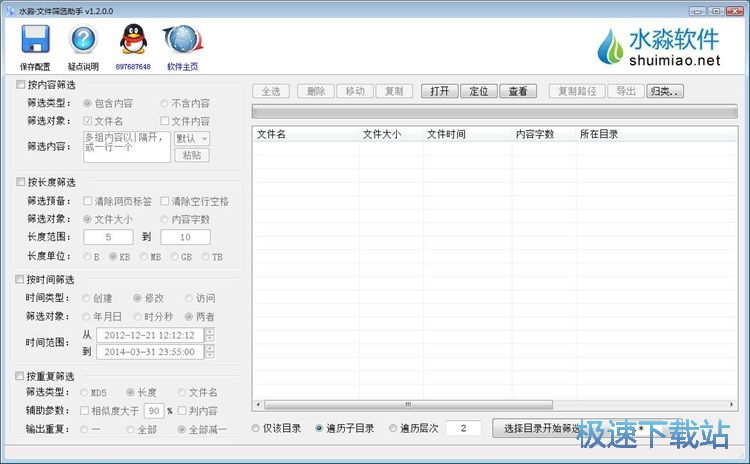Click the 归类.. button
The image size is (750, 464).
click(x=665, y=91)
